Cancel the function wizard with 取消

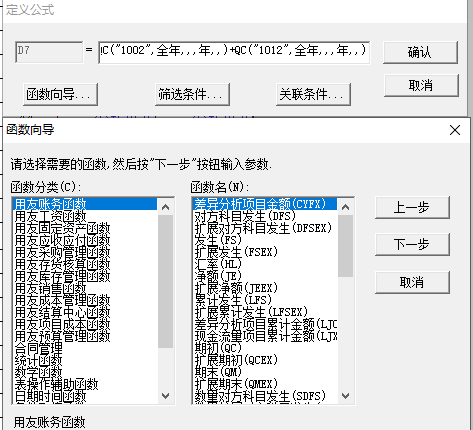(412, 282)
